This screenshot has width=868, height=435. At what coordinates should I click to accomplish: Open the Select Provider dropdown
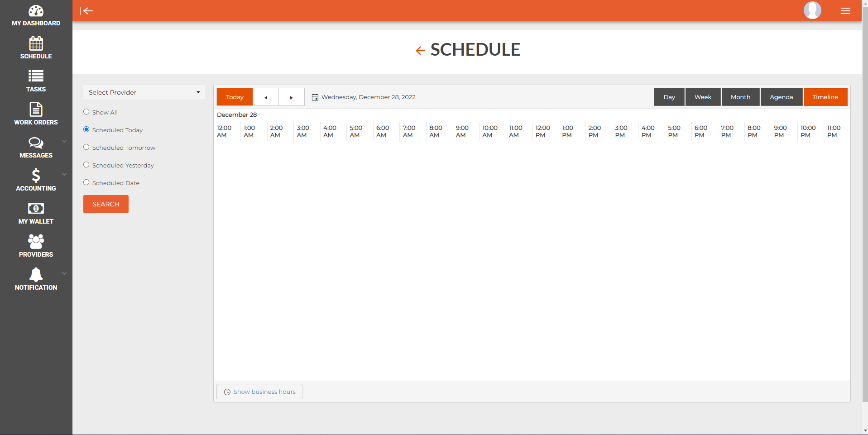point(144,92)
